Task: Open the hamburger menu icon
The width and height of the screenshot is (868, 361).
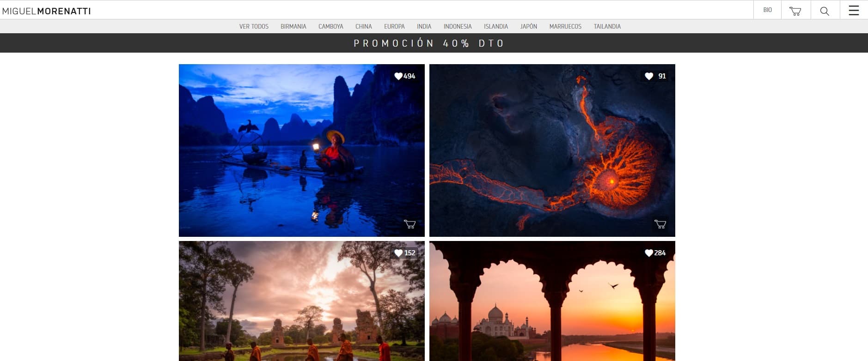Action: tap(854, 11)
